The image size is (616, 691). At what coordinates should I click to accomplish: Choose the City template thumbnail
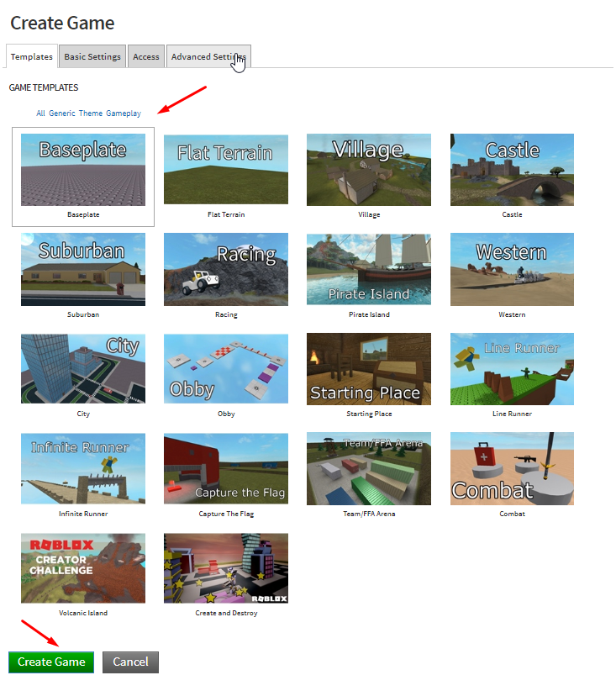tap(83, 369)
